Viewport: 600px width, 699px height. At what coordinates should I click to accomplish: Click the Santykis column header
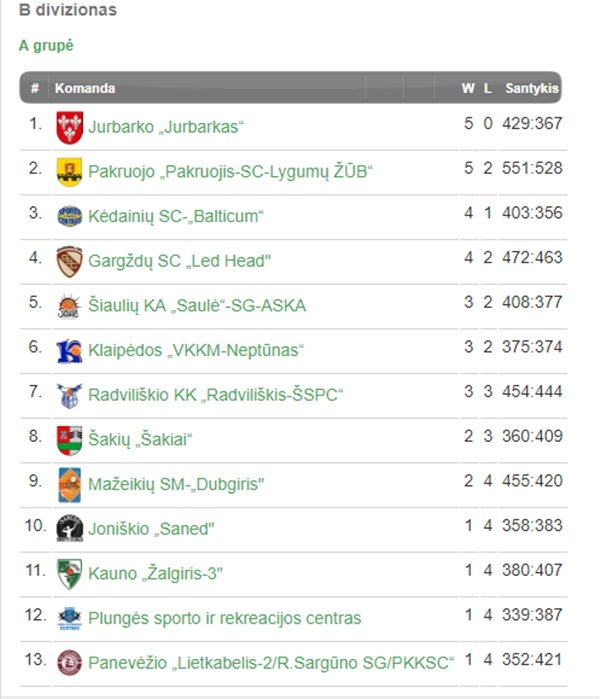tap(531, 88)
